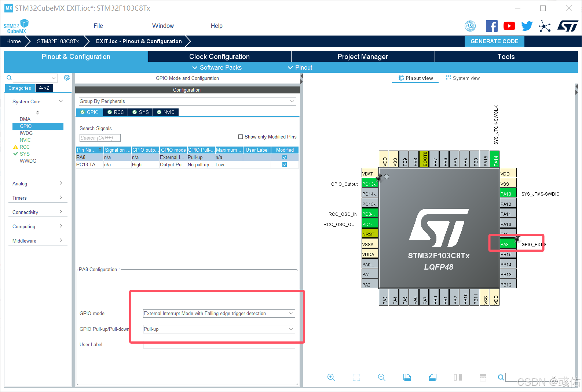Viewport: 582px width, 392px height.
Task: Open the File menu
Action: pos(98,26)
